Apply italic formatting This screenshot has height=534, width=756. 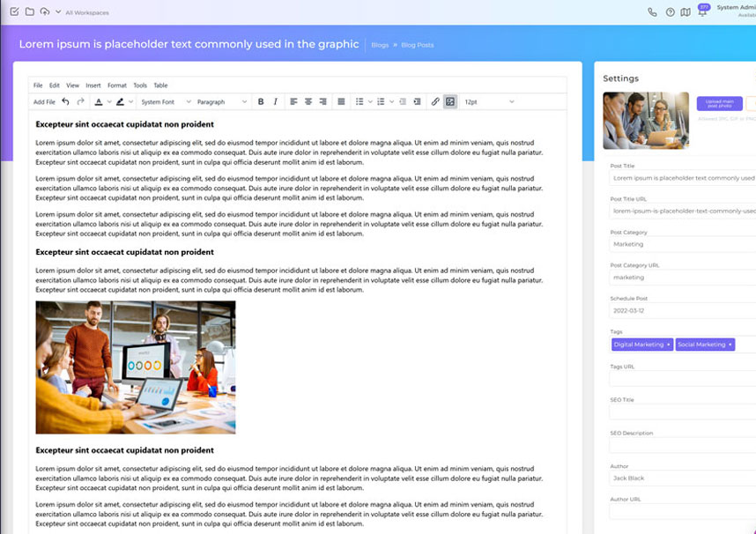point(275,101)
